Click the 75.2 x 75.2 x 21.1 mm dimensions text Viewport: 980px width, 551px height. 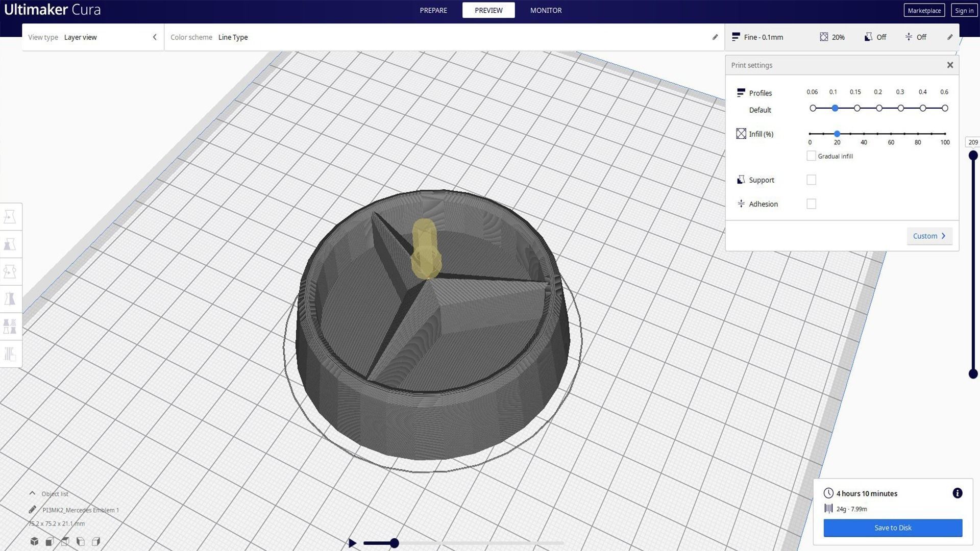[57, 523]
